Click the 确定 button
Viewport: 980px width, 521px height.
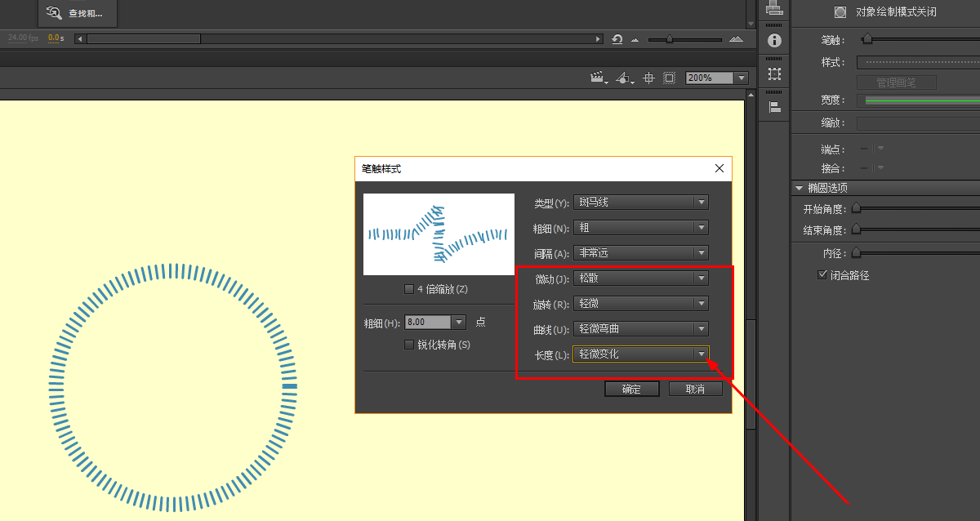pos(631,389)
